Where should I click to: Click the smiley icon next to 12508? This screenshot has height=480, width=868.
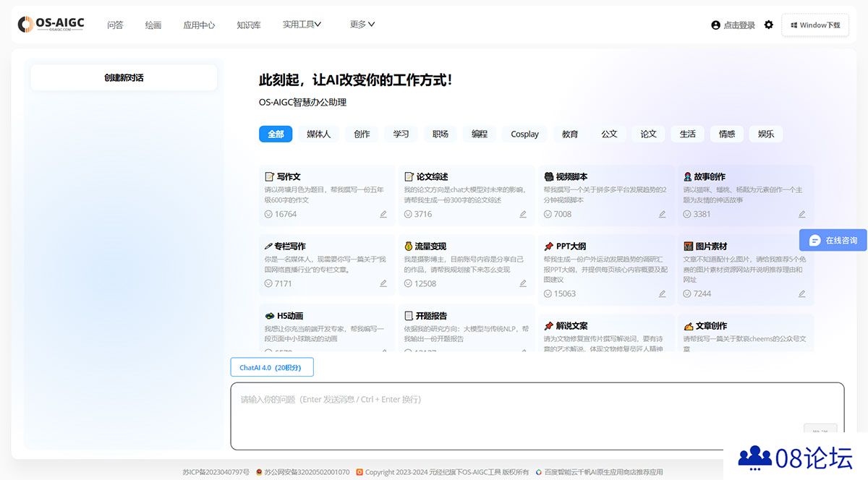coord(408,283)
